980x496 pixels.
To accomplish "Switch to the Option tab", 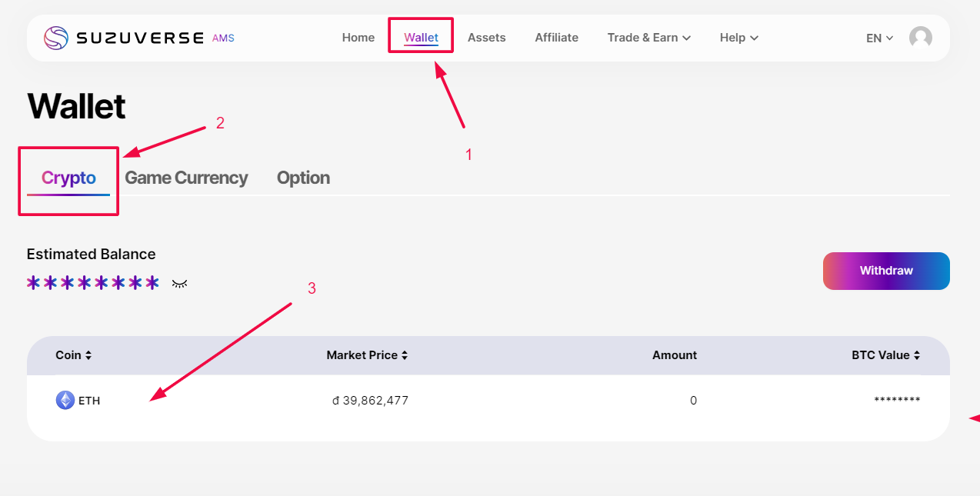I will [x=303, y=178].
